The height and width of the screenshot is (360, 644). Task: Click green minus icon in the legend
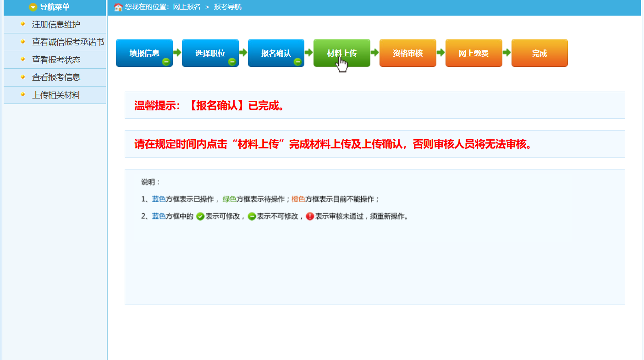[x=252, y=217]
